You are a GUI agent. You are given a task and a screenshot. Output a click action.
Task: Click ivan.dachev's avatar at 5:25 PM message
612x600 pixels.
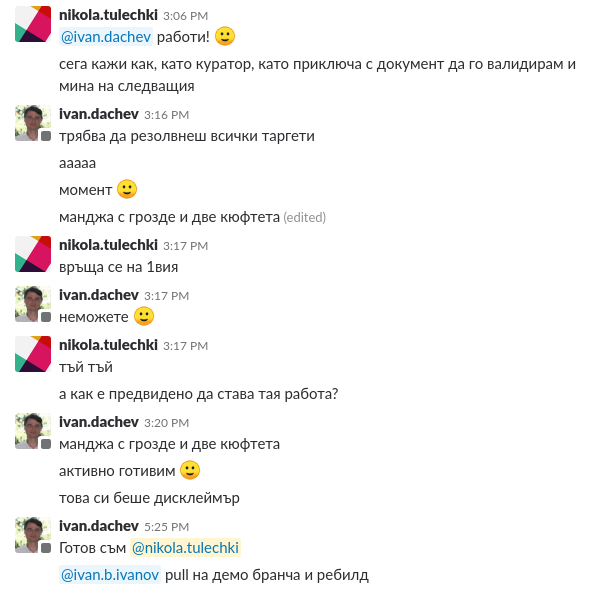[x=33, y=535]
